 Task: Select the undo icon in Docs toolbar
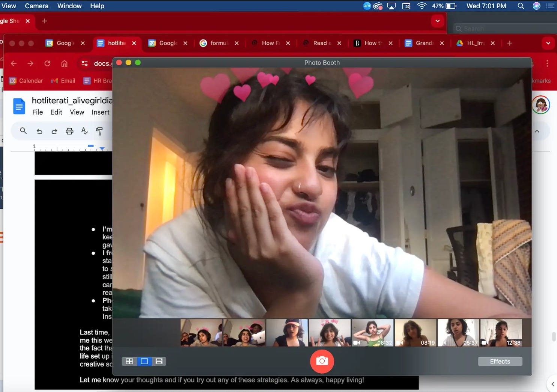click(x=39, y=131)
